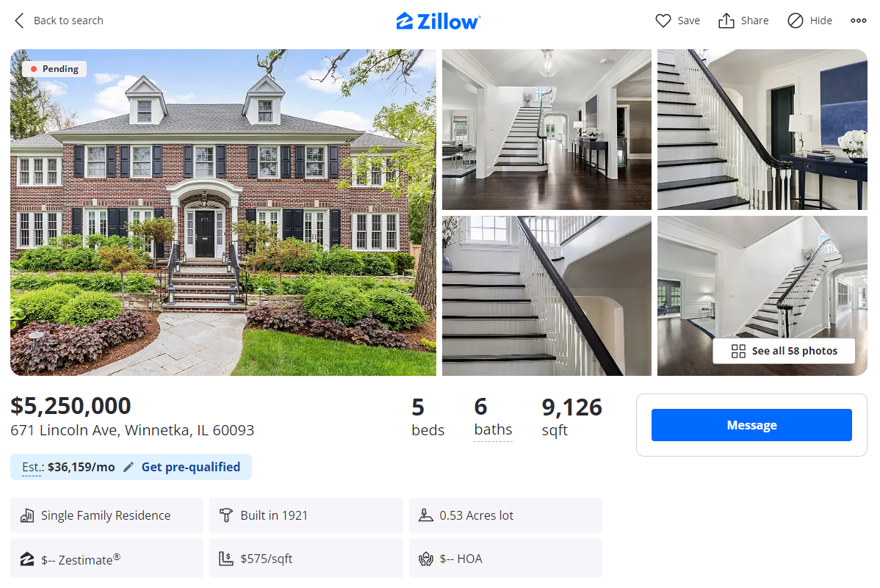Screen dimensions: 880x588
Task: Click the Message button
Action: (751, 425)
